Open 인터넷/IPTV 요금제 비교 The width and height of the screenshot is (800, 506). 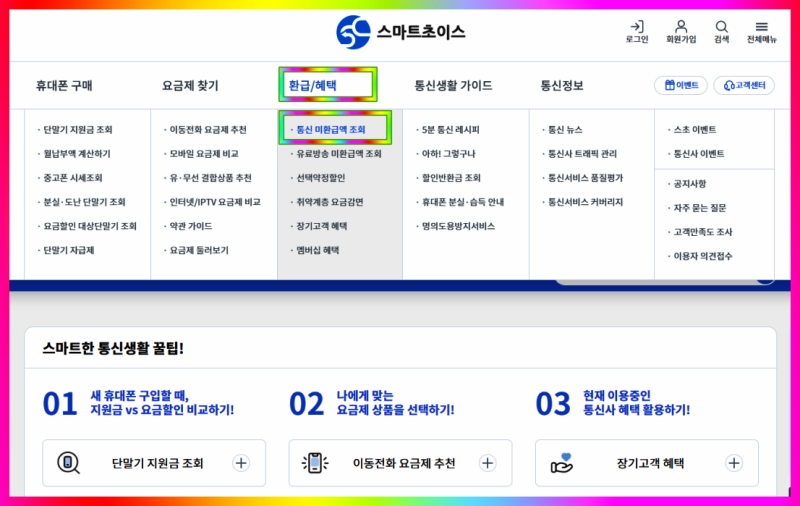[215, 202]
